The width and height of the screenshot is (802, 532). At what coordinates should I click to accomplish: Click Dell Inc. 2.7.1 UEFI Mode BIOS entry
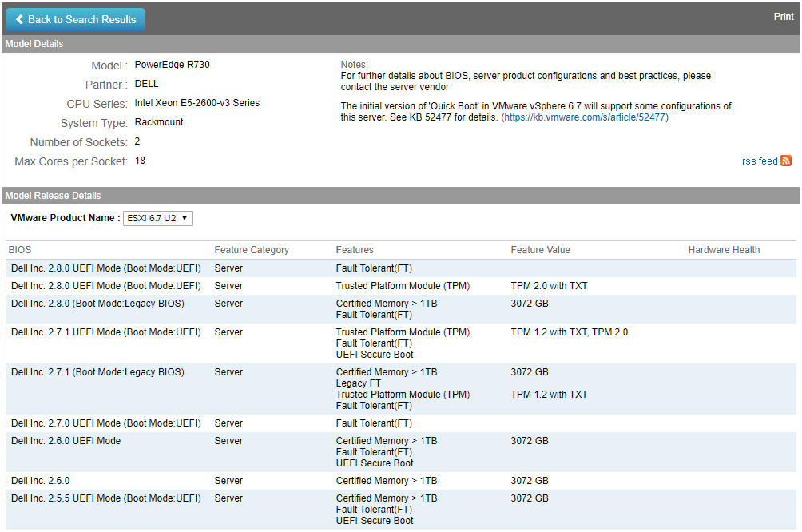click(x=106, y=332)
